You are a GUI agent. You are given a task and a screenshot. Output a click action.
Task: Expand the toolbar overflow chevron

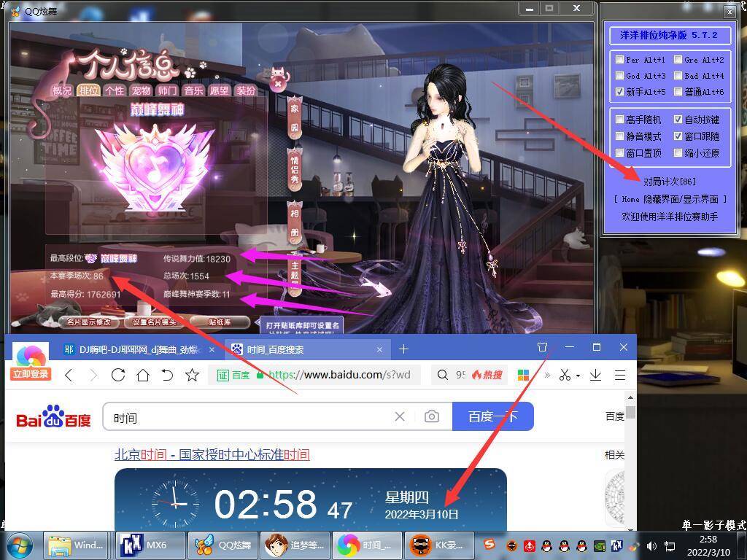(x=547, y=376)
